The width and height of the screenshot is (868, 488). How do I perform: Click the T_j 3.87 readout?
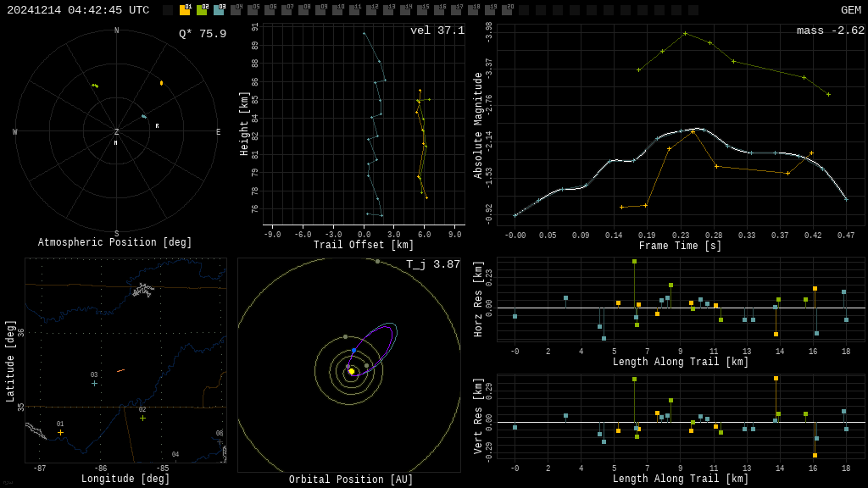[x=433, y=264]
